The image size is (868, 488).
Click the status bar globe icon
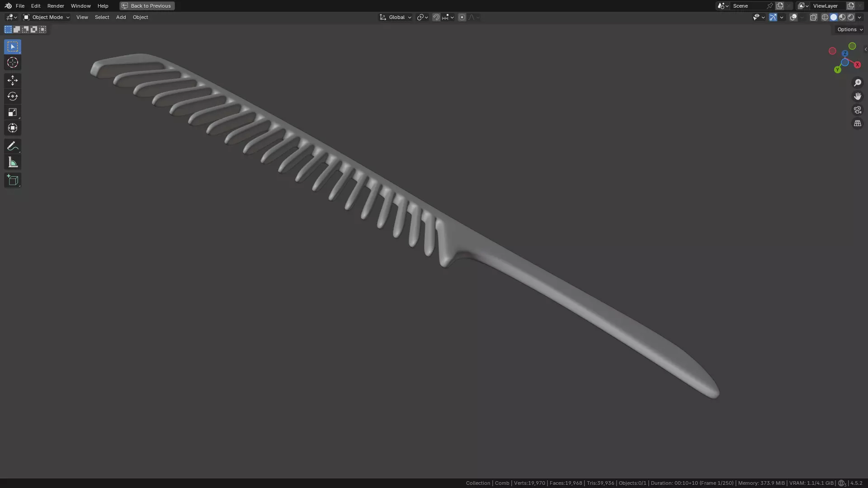click(x=842, y=483)
